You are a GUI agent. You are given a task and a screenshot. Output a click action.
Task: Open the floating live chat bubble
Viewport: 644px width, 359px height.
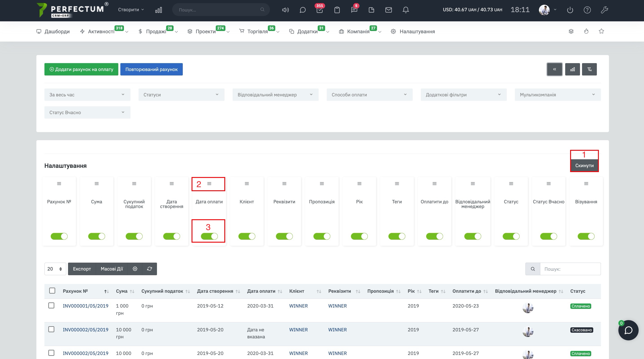(x=628, y=330)
